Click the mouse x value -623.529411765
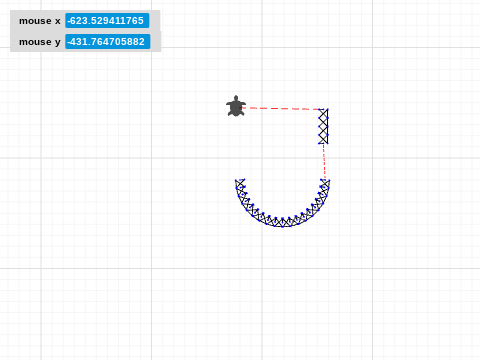 pyautogui.click(x=107, y=21)
